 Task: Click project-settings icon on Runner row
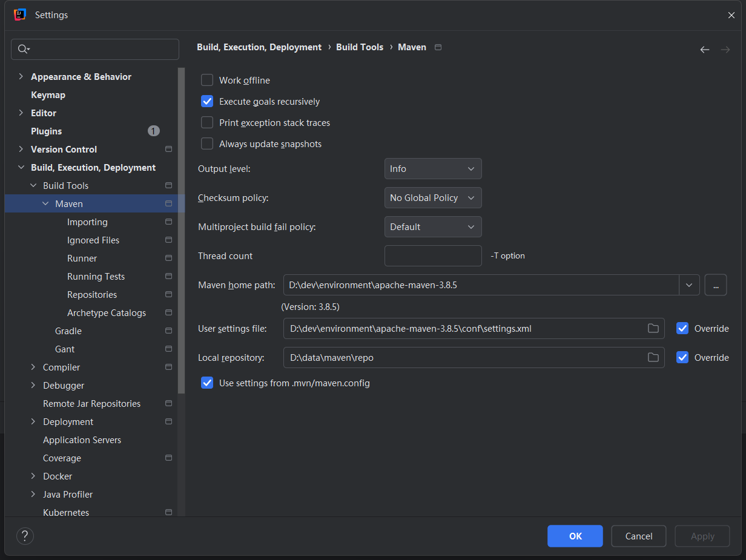(169, 258)
